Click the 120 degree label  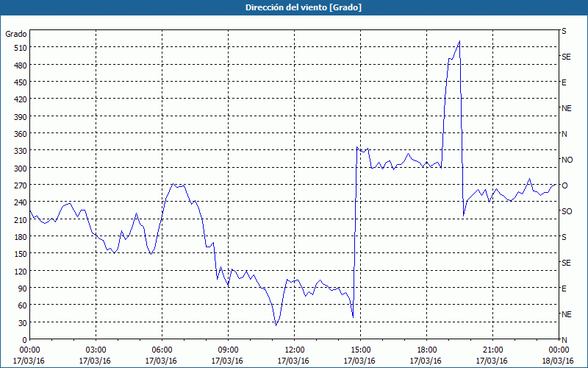(20, 271)
